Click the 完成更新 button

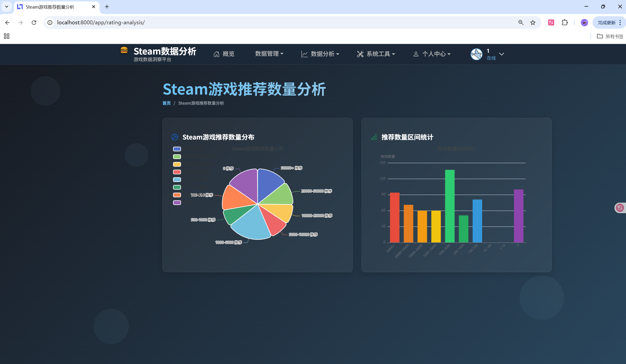606,23
